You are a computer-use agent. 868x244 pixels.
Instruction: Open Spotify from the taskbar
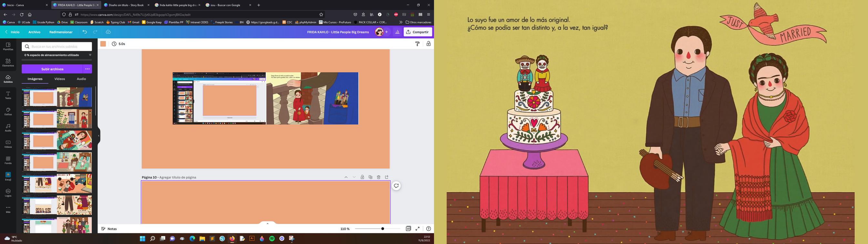[272, 239]
